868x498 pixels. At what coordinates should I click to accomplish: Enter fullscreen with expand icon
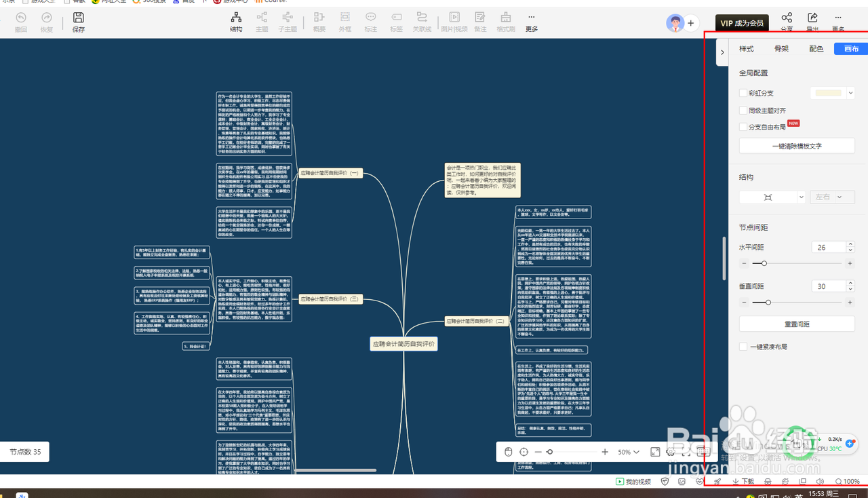point(655,452)
